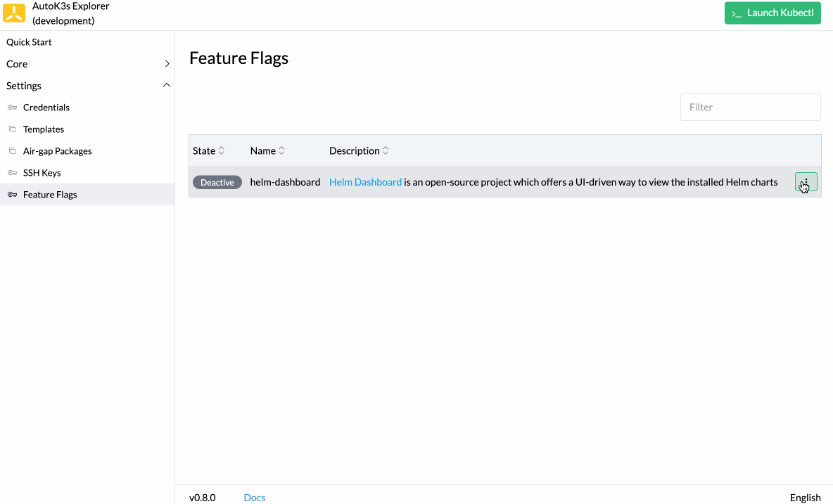
Task: Collapse the Settings section
Action: [167, 84]
